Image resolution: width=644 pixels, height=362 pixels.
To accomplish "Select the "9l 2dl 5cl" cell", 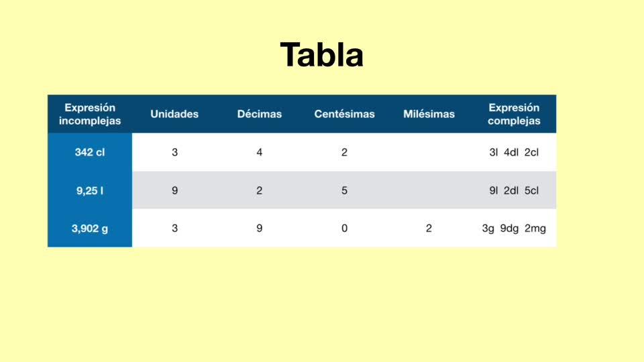I will click(x=514, y=190).
